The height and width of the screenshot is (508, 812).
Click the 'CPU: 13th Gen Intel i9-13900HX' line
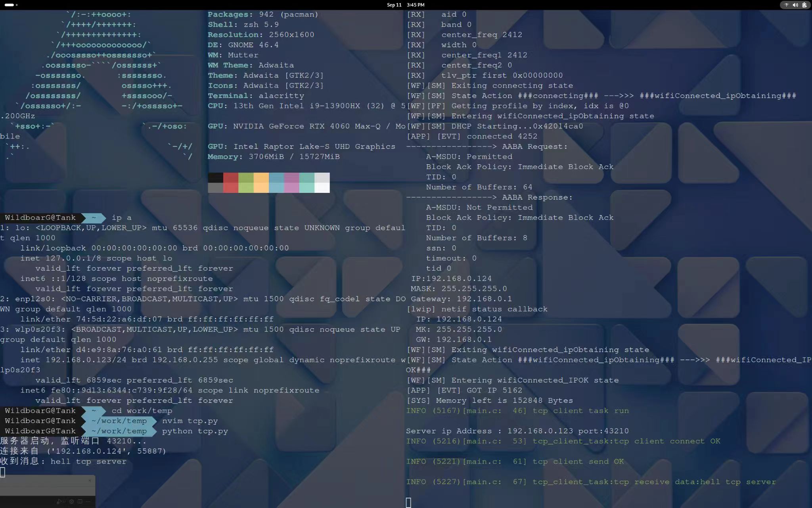point(306,106)
